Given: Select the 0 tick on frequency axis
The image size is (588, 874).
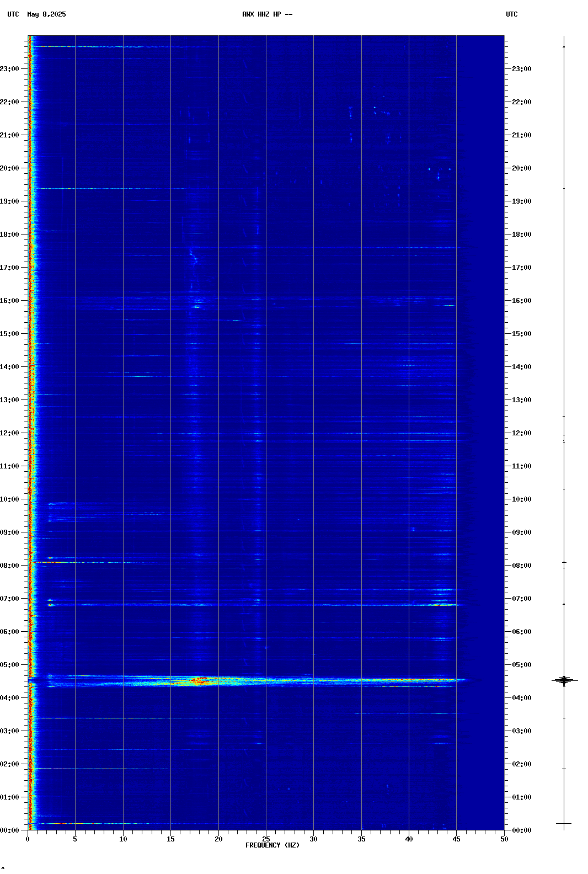Looking at the screenshot, I should (x=28, y=839).
